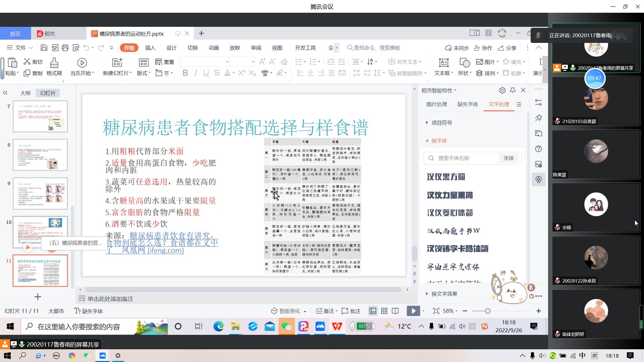Click the increase font size icon
644x362 pixels.
tap(262, 62)
